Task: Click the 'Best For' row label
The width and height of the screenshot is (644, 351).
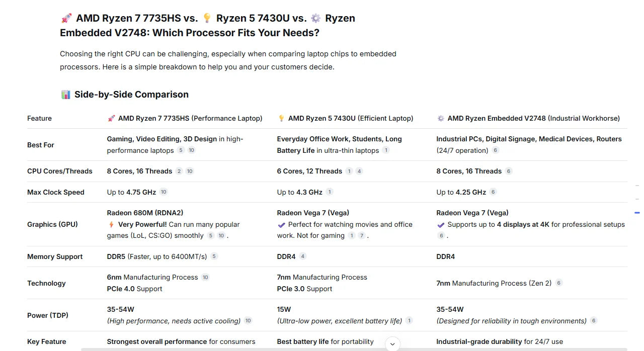Action: tap(41, 145)
